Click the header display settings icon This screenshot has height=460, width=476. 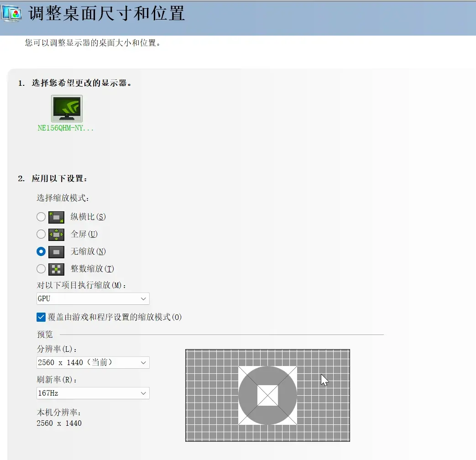(11, 13)
